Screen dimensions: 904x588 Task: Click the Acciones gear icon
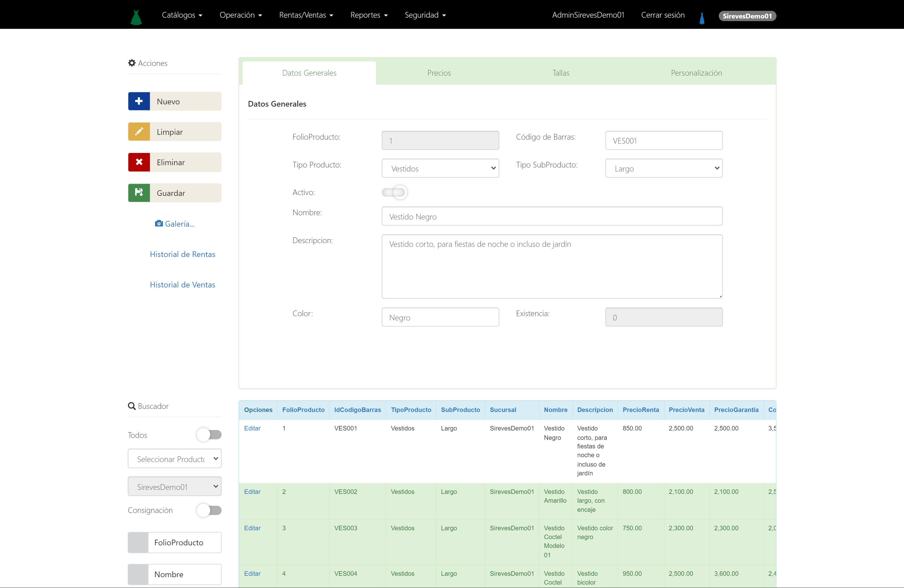(x=132, y=63)
